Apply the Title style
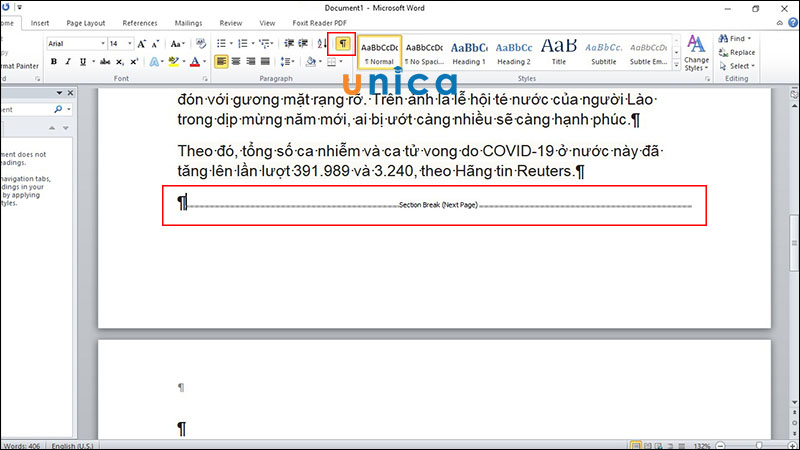 [559, 52]
